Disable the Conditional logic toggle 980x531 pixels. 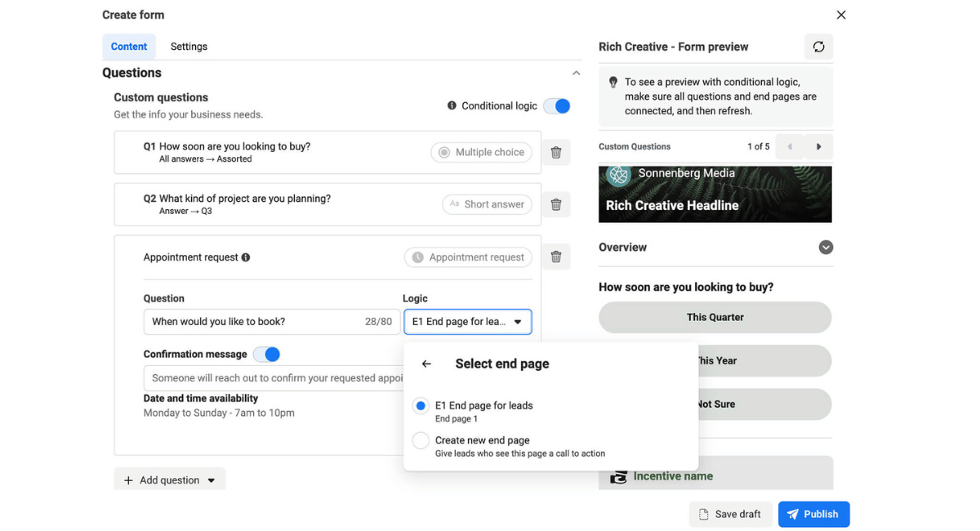pos(556,105)
